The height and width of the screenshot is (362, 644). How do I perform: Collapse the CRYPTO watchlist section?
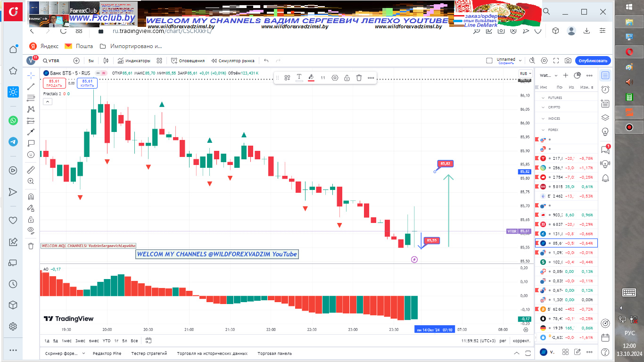click(543, 107)
